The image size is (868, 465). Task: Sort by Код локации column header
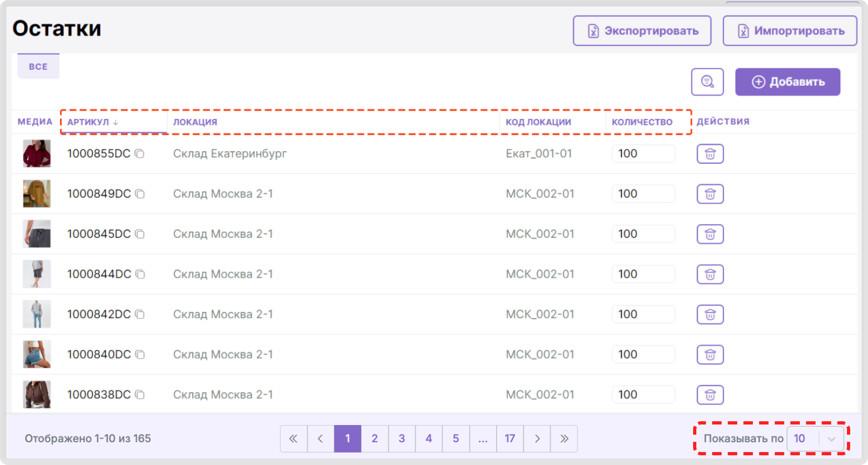click(538, 122)
